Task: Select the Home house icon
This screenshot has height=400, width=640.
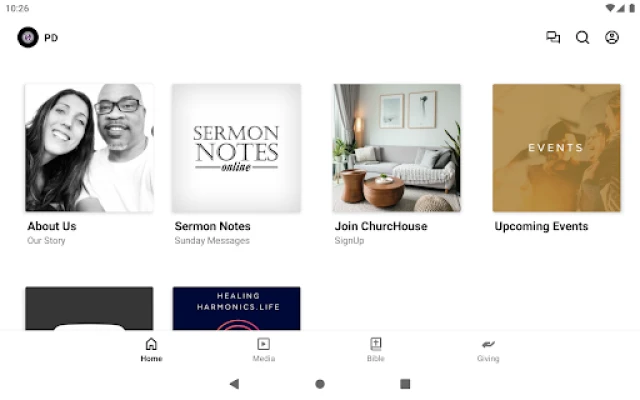Action: pyautogui.click(x=151, y=344)
